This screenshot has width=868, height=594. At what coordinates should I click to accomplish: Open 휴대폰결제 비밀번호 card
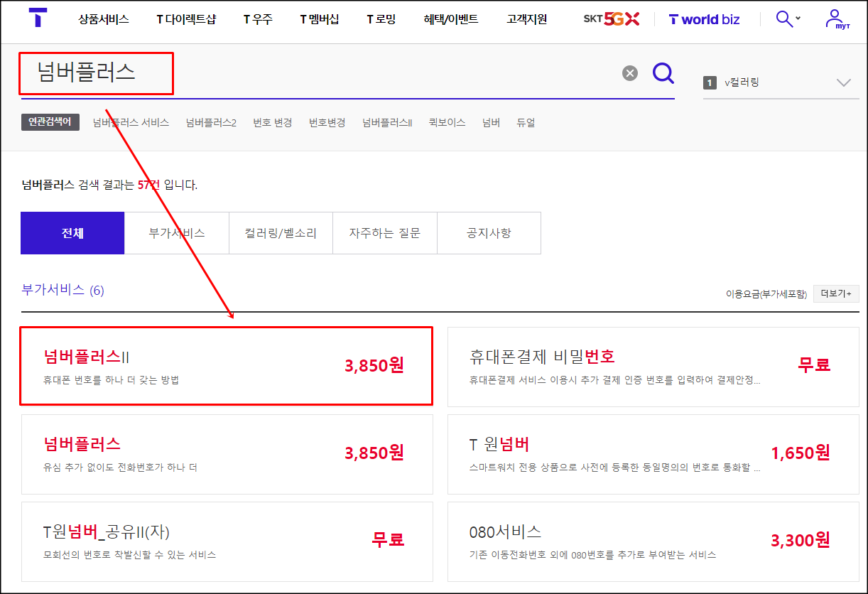pyautogui.click(x=653, y=367)
